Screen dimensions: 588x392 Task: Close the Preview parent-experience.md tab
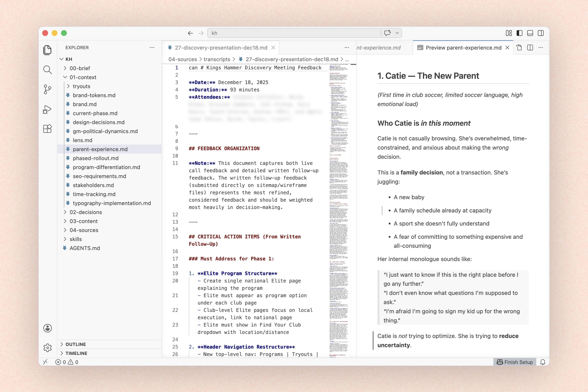(x=507, y=47)
